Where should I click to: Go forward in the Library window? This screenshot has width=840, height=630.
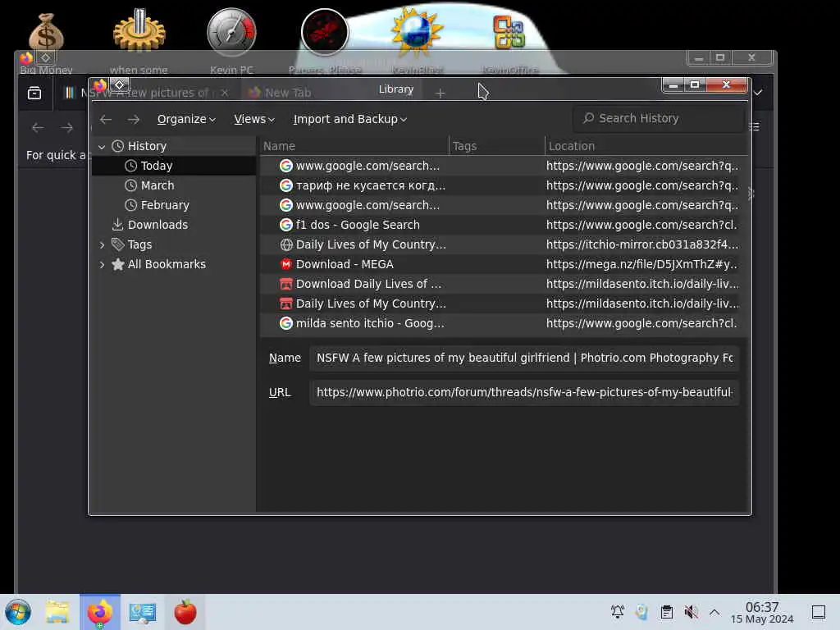click(134, 119)
